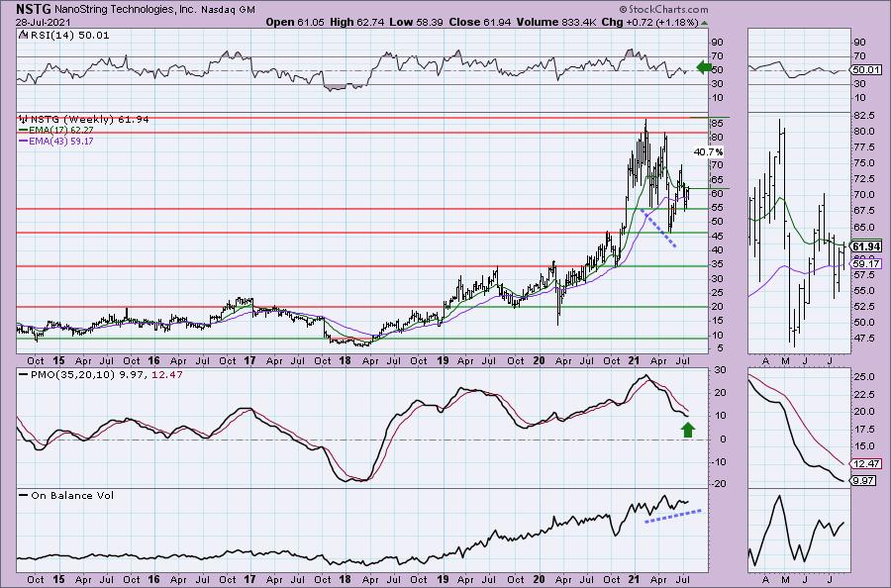
Task: Click the Chg +0.72 (+1.18%) value
Action: 649,22
